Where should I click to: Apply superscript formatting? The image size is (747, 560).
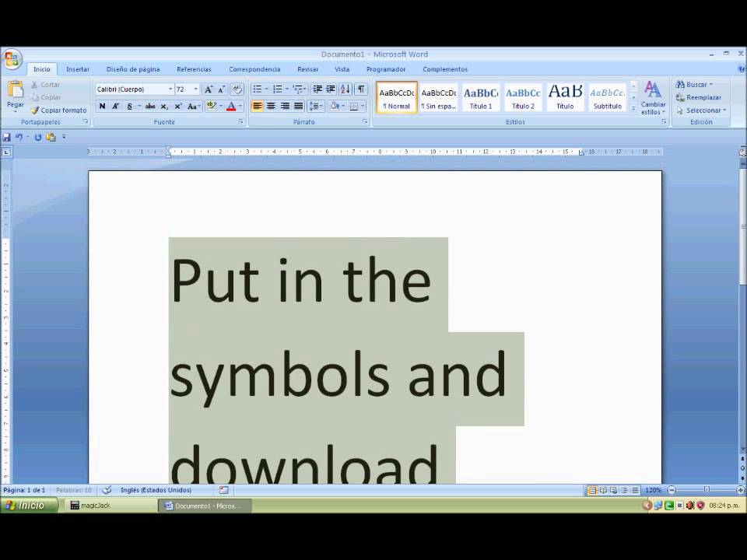(177, 107)
